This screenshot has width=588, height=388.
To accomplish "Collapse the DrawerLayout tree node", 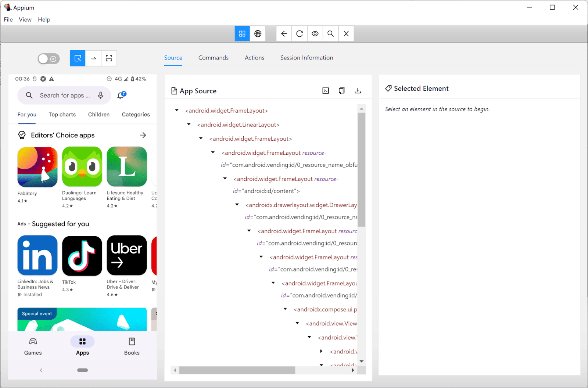I will pos(237,205).
